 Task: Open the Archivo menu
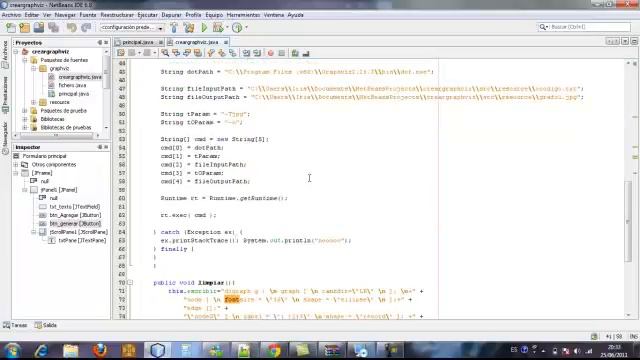point(11,15)
